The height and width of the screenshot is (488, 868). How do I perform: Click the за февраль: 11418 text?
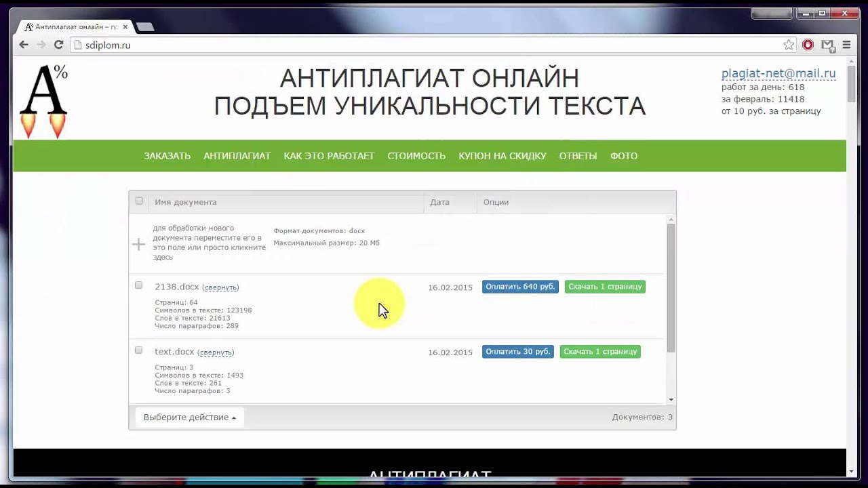[x=763, y=99]
